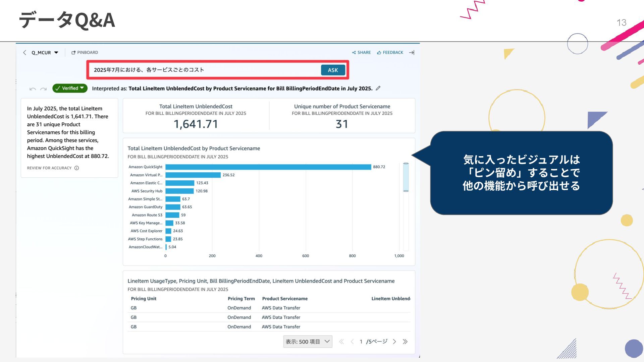644x362 pixels.
Task: Go to first table page
Action: [341, 342]
